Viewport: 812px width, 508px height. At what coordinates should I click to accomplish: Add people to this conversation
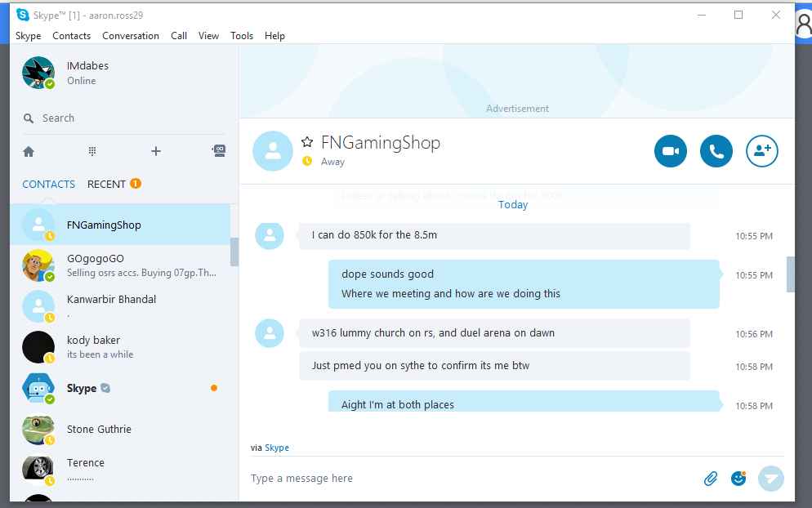click(762, 151)
